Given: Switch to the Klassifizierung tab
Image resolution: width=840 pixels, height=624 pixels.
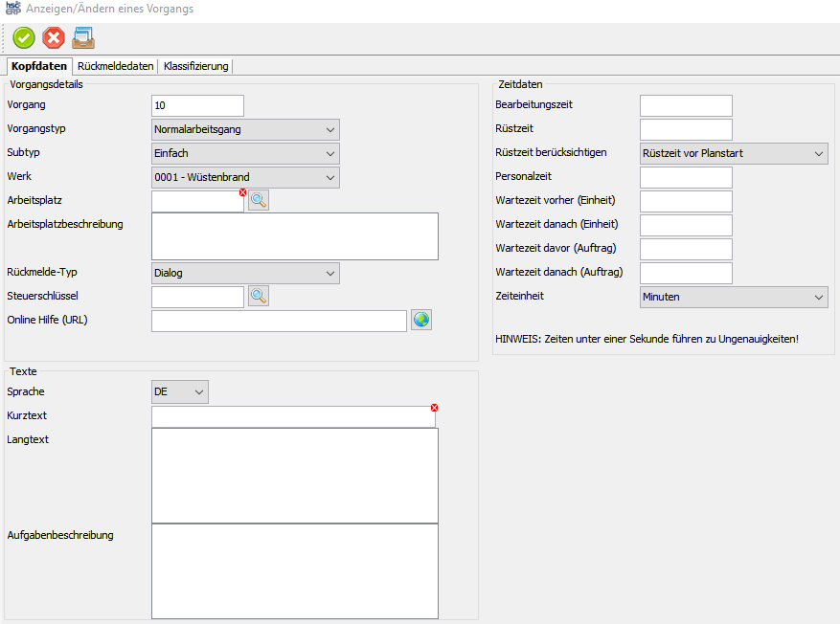Looking at the screenshot, I should click(x=195, y=66).
